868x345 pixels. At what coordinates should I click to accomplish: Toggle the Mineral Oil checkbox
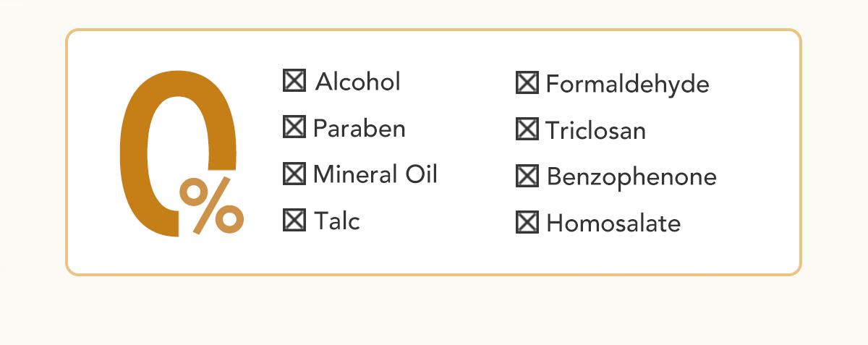click(x=294, y=174)
